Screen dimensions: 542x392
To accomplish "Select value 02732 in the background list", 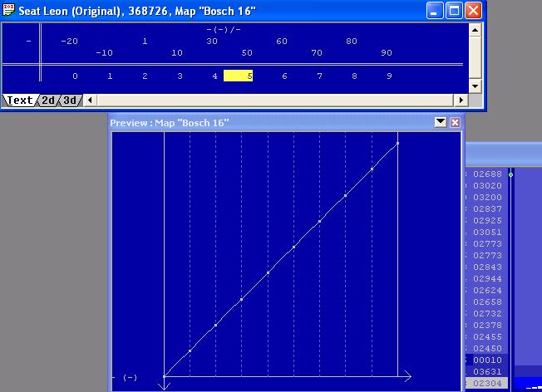I will [x=487, y=314].
